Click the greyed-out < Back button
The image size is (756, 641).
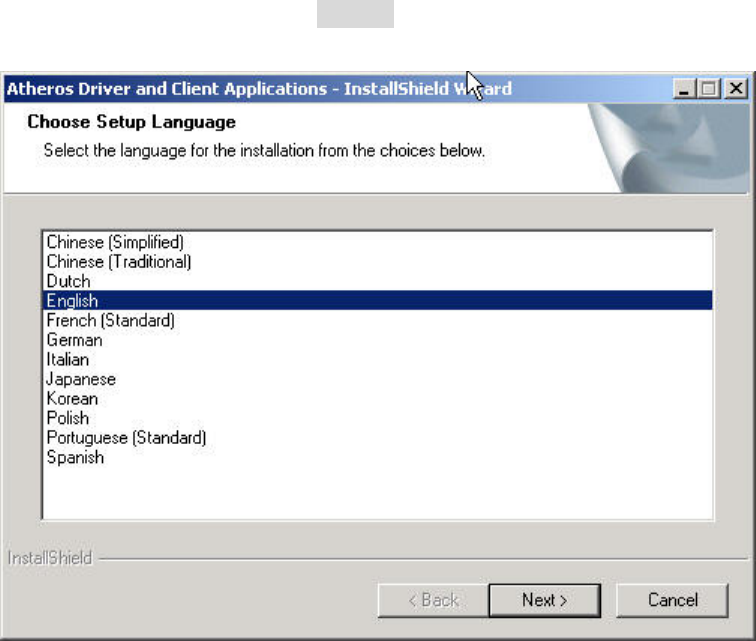pos(433,600)
